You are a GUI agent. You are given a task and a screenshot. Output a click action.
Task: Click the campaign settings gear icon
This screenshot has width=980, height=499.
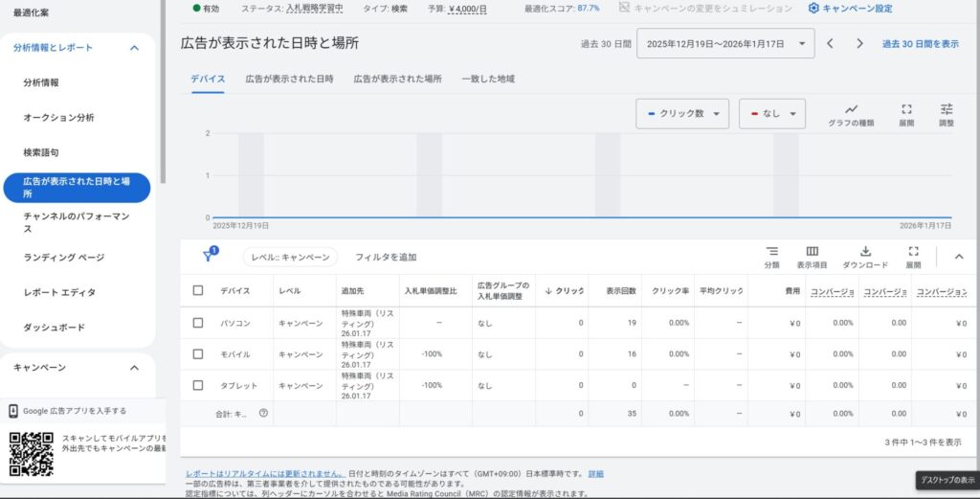(813, 8)
